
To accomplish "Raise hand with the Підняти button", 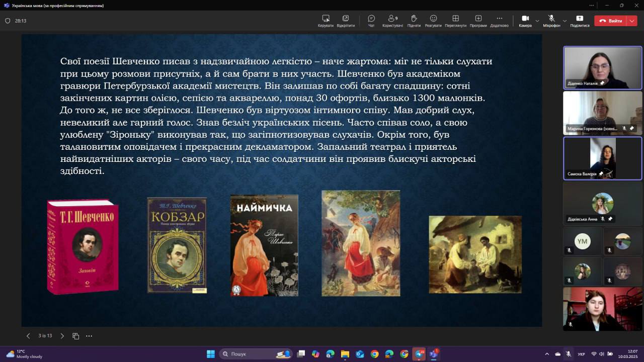I will (x=414, y=21).
